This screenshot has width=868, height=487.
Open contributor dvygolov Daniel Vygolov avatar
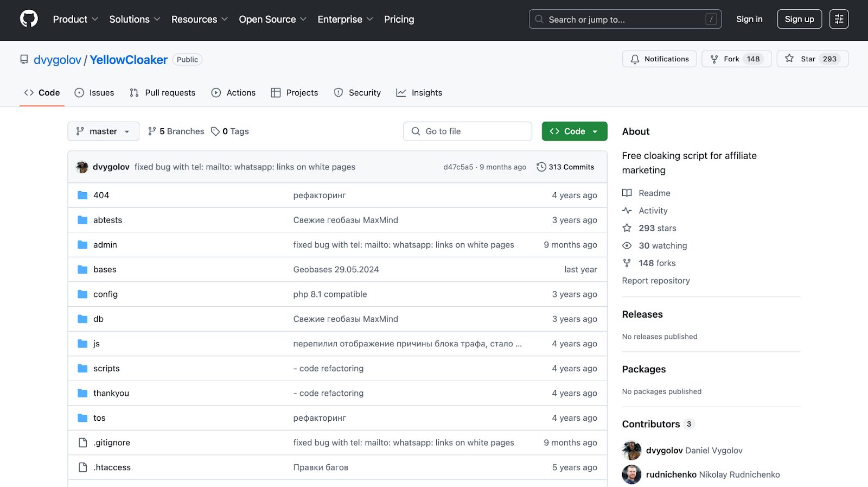pos(631,450)
